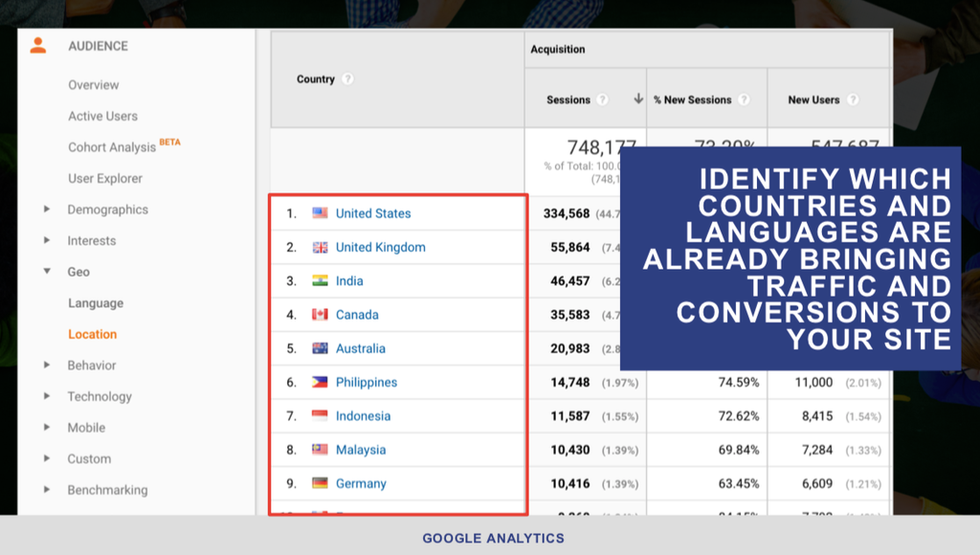Click the Benchmarking menu label
This screenshot has width=980, height=555.
click(x=107, y=491)
